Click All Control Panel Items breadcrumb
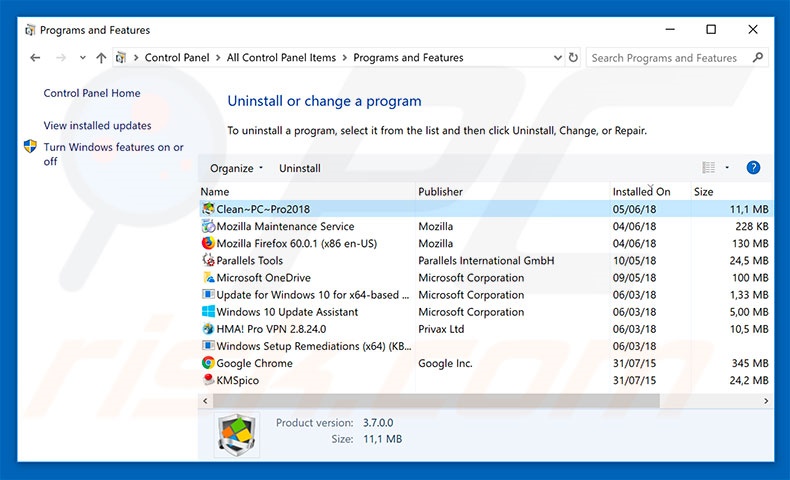The height and width of the screenshot is (480, 790). point(281,58)
